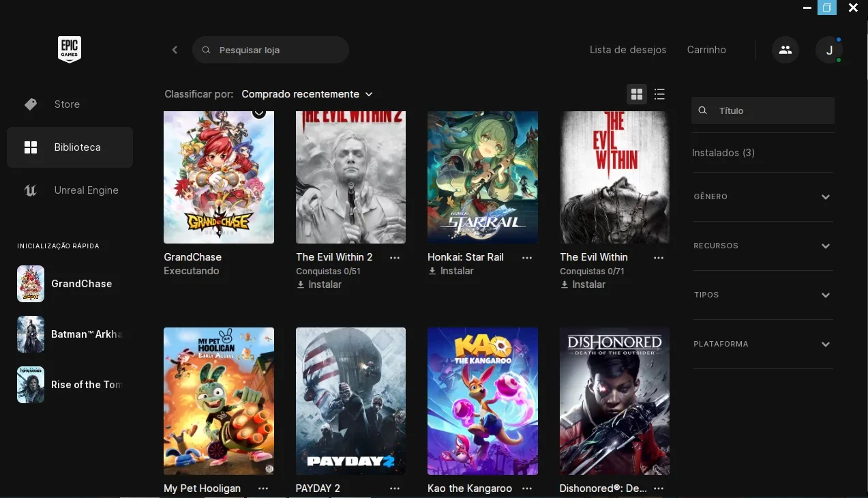
Task: Open the Store section label
Action: coord(67,104)
